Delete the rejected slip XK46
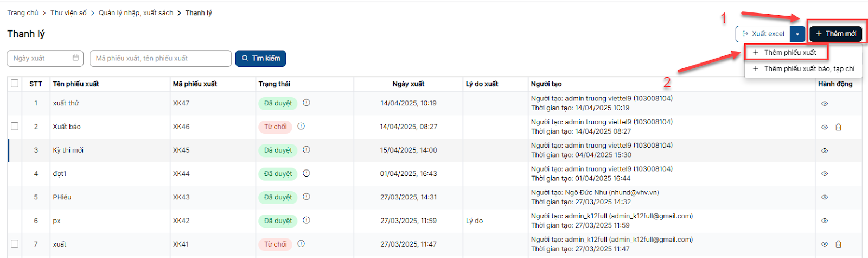The width and height of the screenshot is (868, 258). [838, 127]
